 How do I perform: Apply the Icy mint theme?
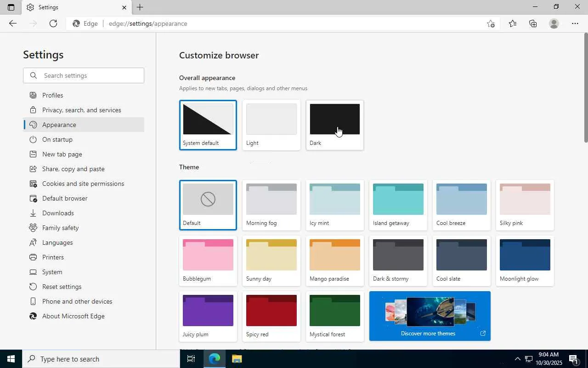coord(335,205)
